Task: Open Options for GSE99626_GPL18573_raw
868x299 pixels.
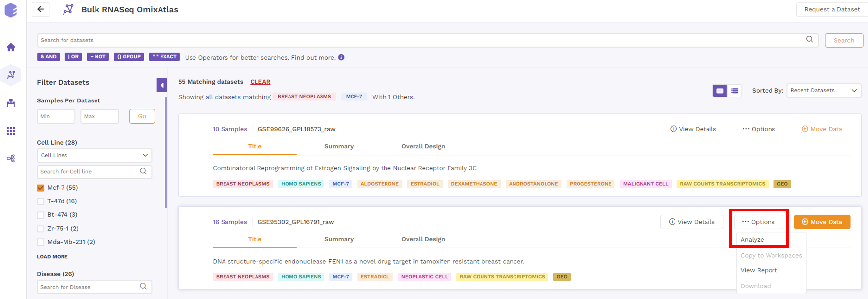Action: (759, 129)
